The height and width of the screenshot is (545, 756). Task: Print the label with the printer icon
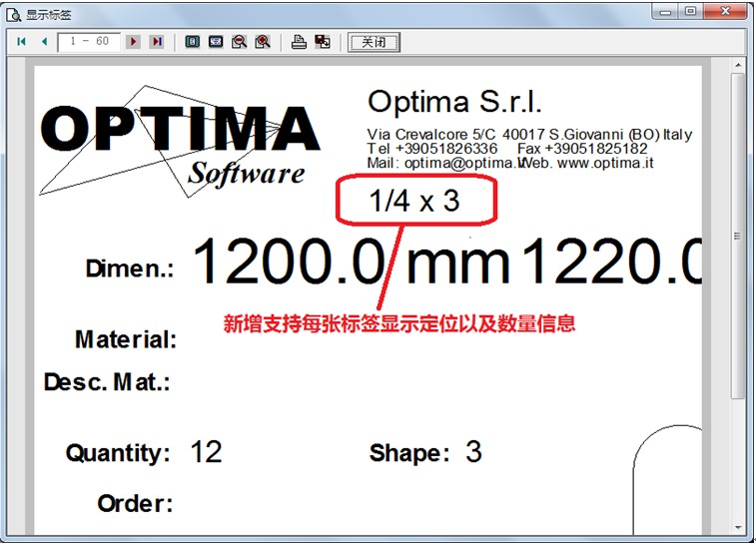[x=299, y=42]
